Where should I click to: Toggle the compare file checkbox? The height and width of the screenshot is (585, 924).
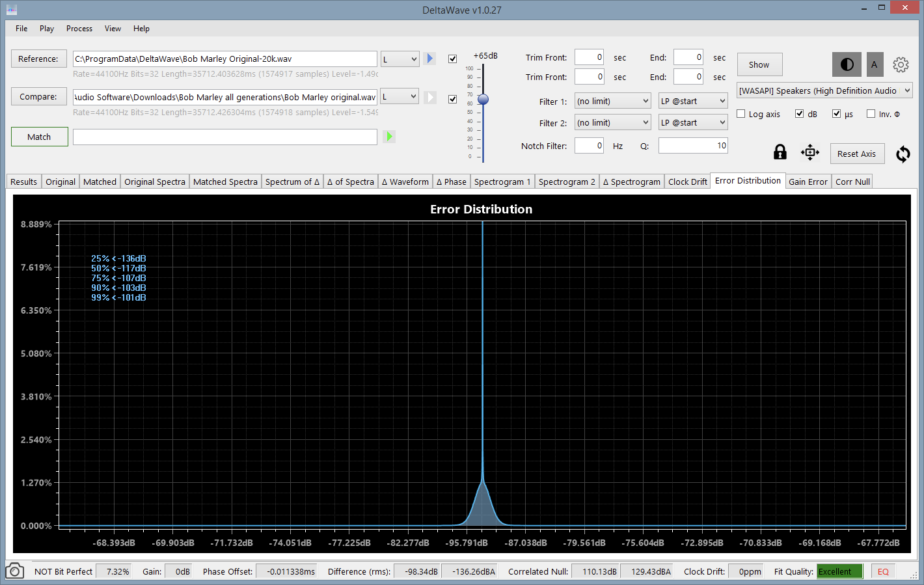coord(452,99)
